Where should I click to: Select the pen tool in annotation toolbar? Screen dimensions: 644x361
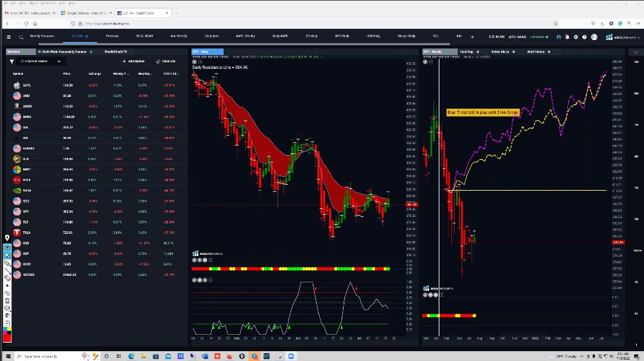coord(7,263)
